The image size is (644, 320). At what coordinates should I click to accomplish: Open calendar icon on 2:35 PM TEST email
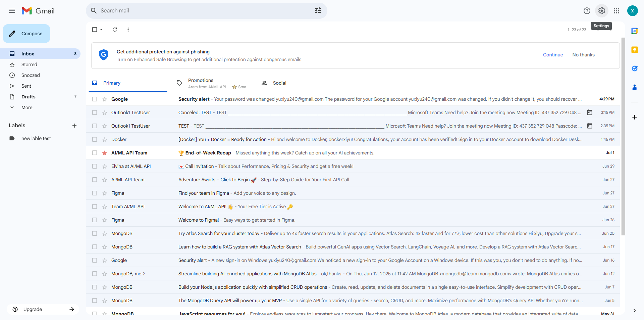pyautogui.click(x=590, y=126)
